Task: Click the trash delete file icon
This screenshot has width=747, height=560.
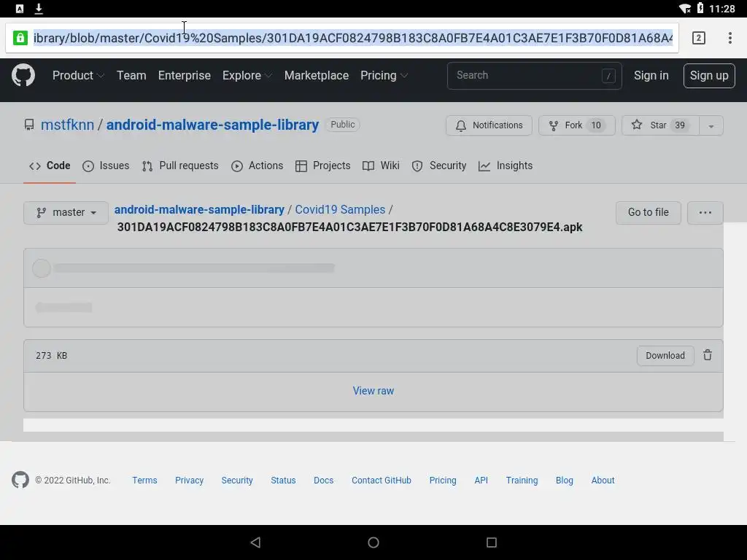Action: tap(708, 355)
